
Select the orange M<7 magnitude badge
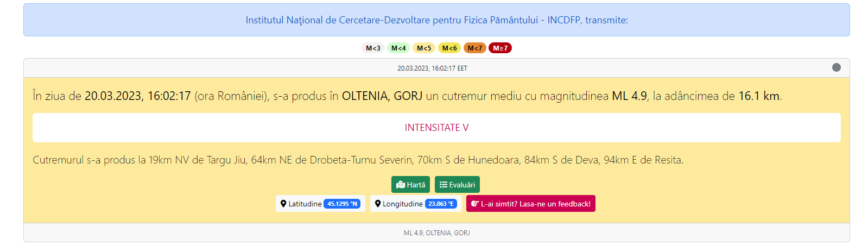(x=474, y=48)
